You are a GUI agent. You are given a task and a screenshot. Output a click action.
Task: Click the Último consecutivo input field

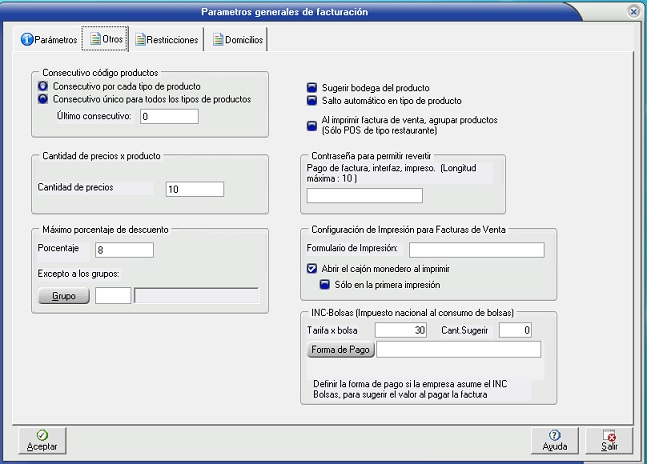click(x=169, y=117)
